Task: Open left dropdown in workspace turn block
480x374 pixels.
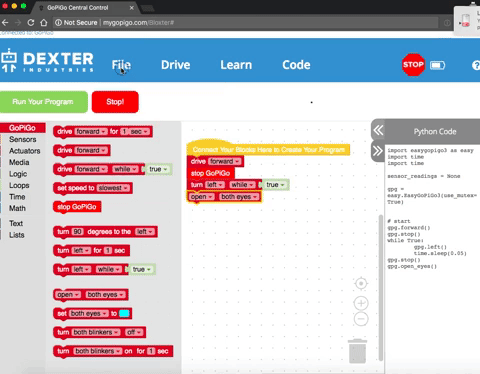Action: pyautogui.click(x=215, y=185)
